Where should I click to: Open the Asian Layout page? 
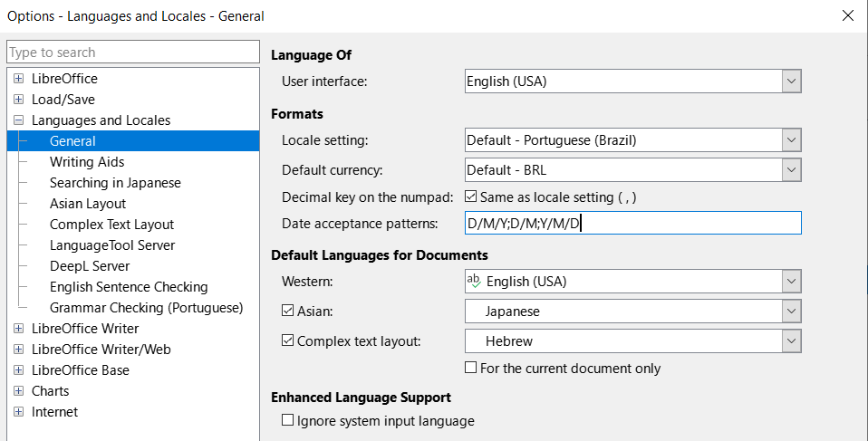[88, 204]
